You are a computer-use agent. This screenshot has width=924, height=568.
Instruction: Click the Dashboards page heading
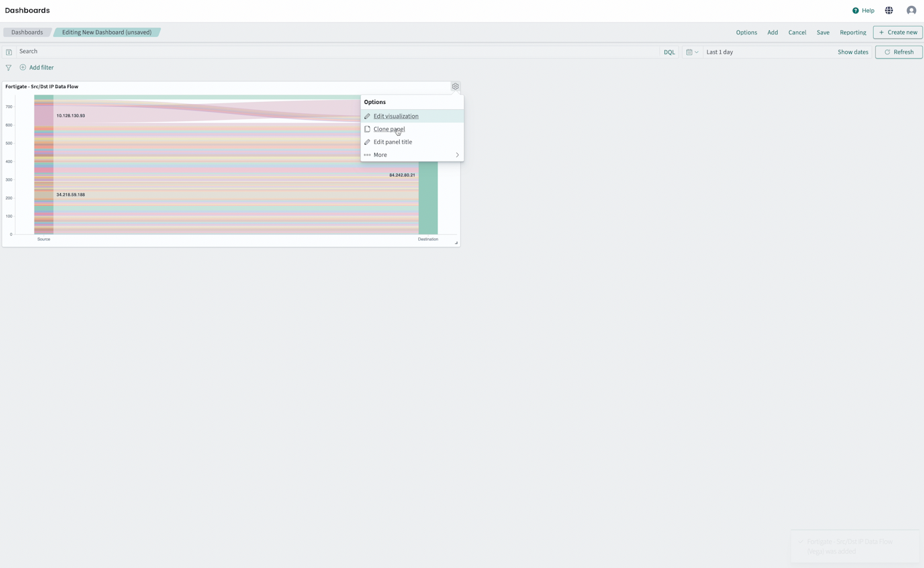click(x=27, y=11)
